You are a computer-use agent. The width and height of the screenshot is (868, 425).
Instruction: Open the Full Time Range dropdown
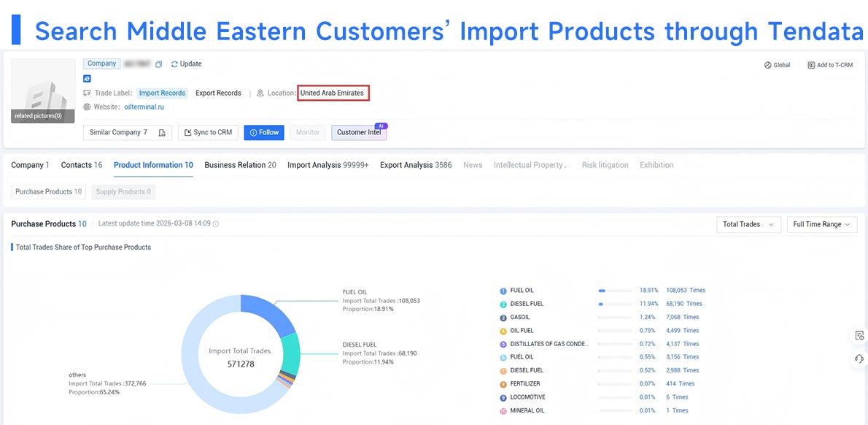click(x=822, y=224)
